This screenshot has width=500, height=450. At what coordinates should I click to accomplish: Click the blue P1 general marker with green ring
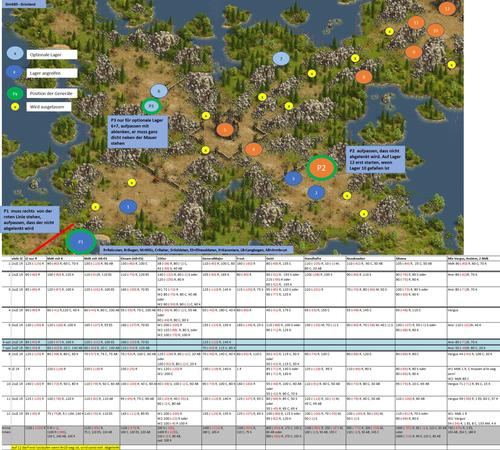click(x=81, y=242)
